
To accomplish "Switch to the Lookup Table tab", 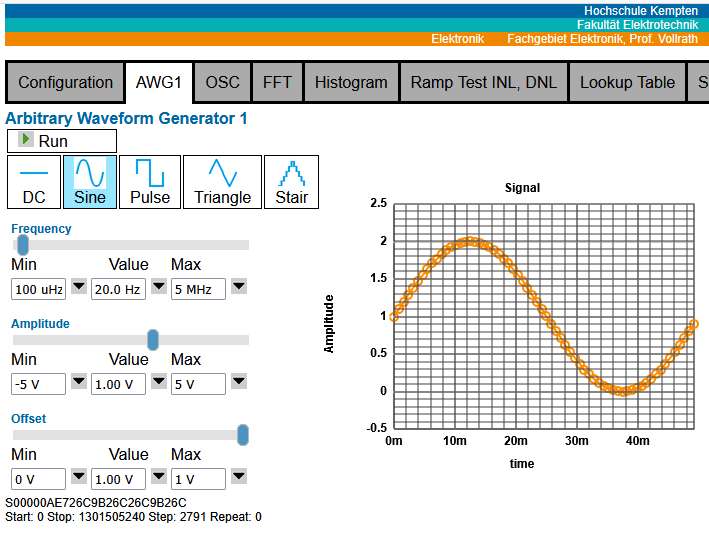I will [x=627, y=82].
